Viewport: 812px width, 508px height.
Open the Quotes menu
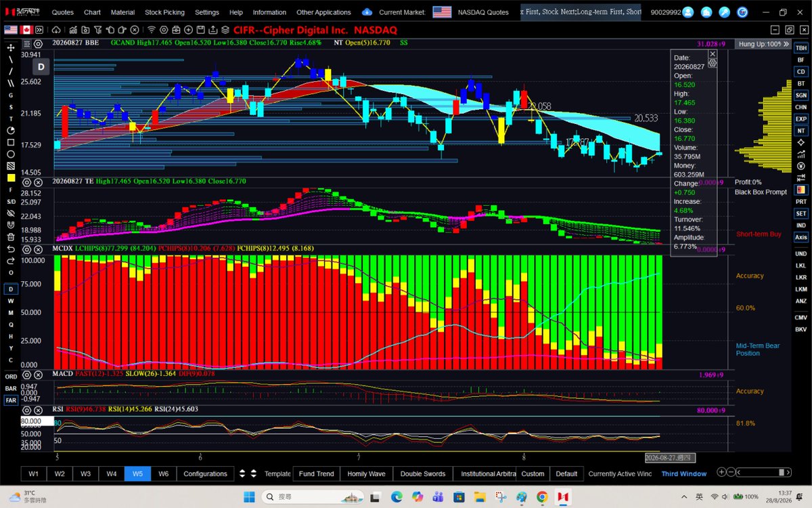click(x=63, y=12)
